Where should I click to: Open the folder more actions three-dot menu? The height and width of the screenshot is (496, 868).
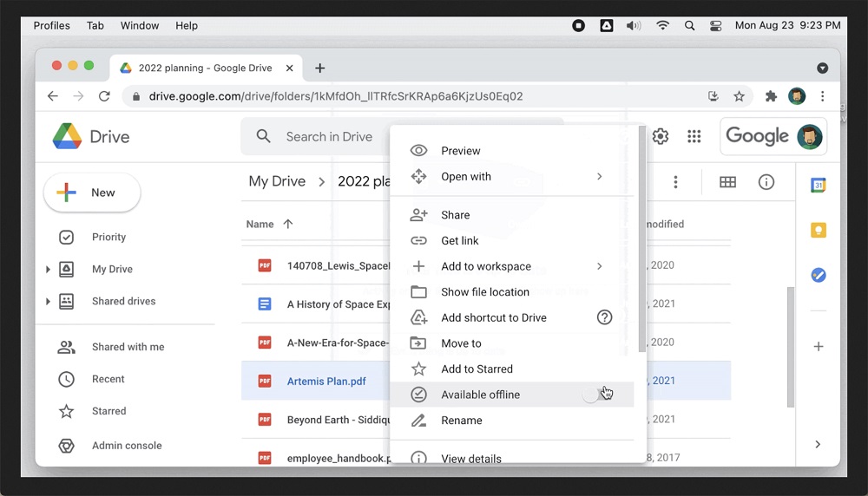pyautogui.click(x=675, y=182)
